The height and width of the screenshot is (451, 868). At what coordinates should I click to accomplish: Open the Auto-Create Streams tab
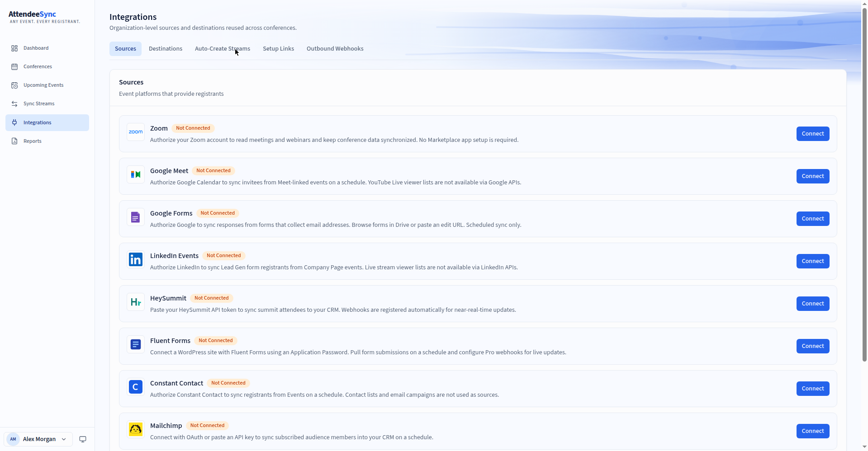click(x=223, y=49)
